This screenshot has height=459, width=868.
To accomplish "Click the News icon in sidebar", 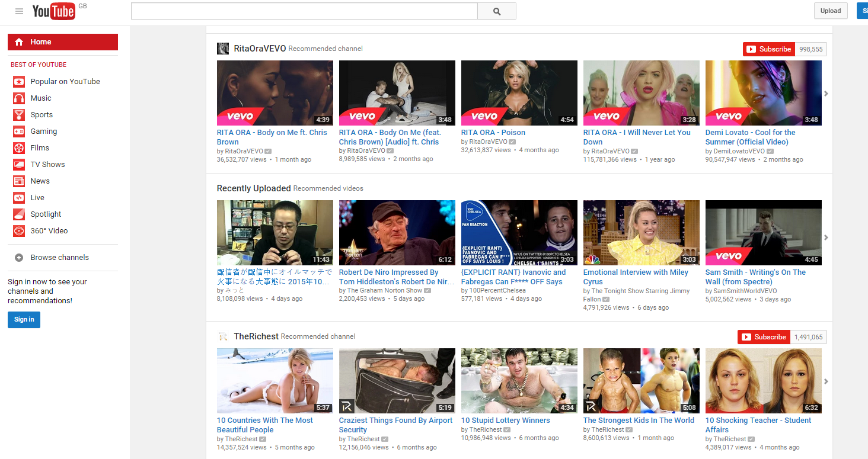I will [19, 181].
